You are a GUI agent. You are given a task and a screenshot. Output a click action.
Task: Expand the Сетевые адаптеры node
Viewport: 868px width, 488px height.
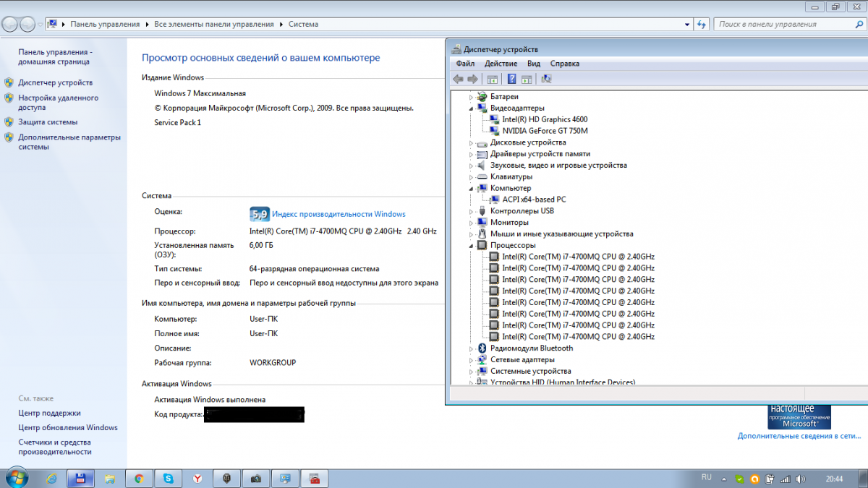tap(472, 360)
